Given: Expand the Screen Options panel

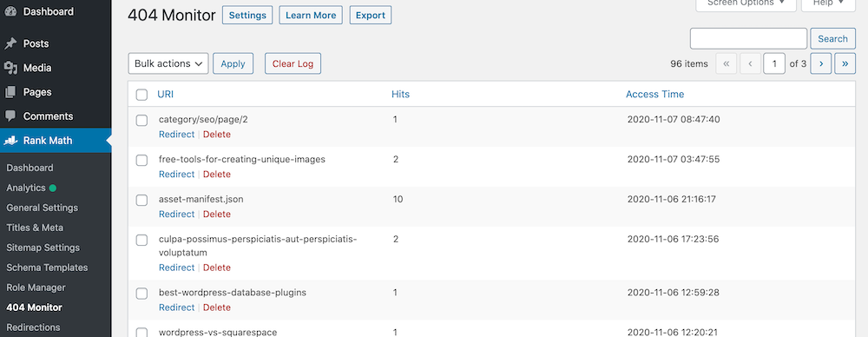Looking at the screenshot, I should (x=746, y=3).
